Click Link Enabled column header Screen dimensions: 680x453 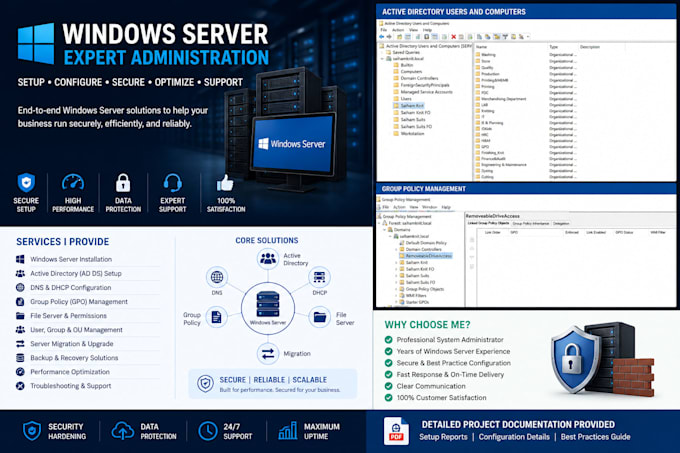click(x=596, y=232)
